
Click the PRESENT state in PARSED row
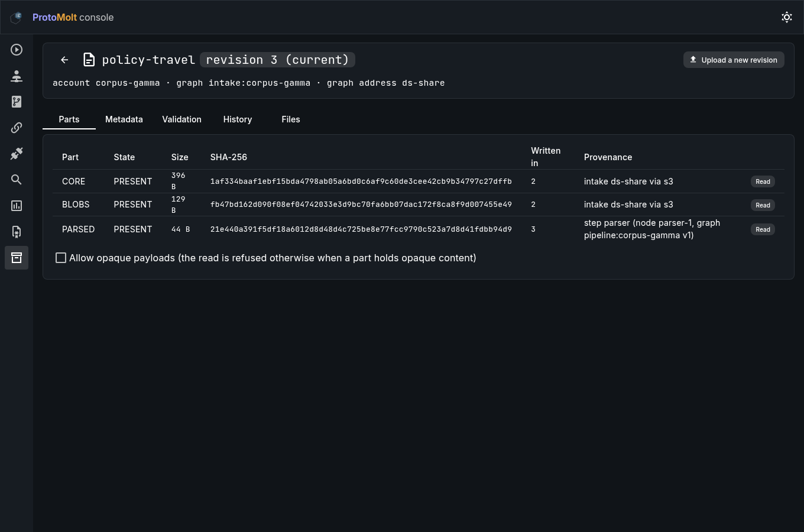tap(133, 229)
